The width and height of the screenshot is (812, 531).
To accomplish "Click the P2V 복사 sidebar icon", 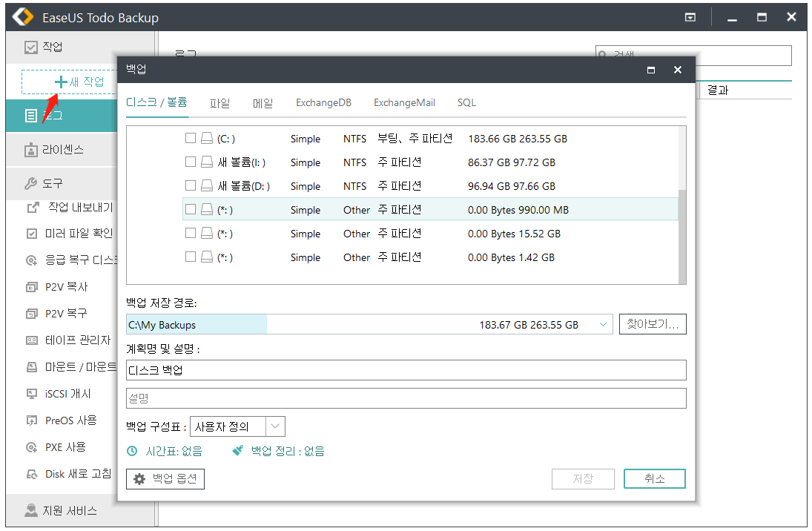I will coord(32,286).
